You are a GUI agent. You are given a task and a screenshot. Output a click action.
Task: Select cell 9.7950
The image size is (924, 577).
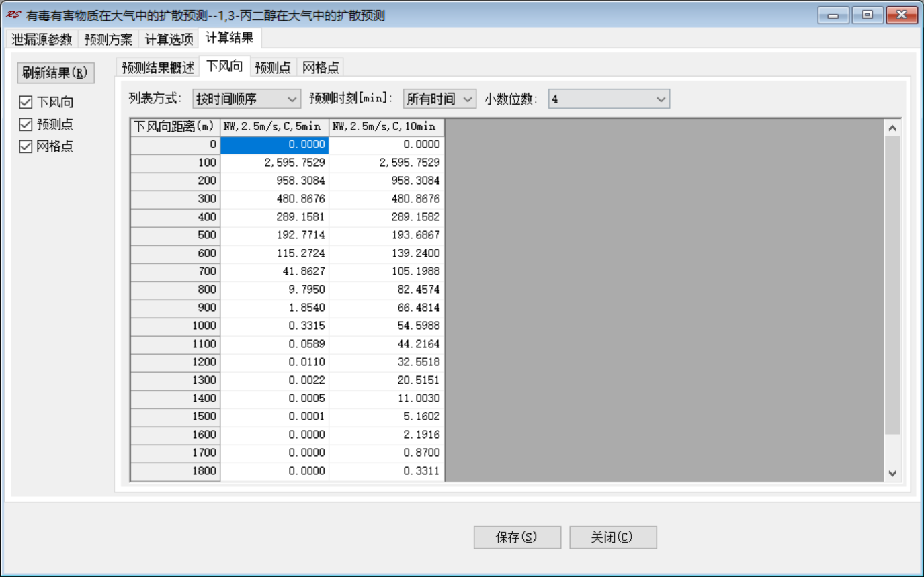click(x=275, y=290)
